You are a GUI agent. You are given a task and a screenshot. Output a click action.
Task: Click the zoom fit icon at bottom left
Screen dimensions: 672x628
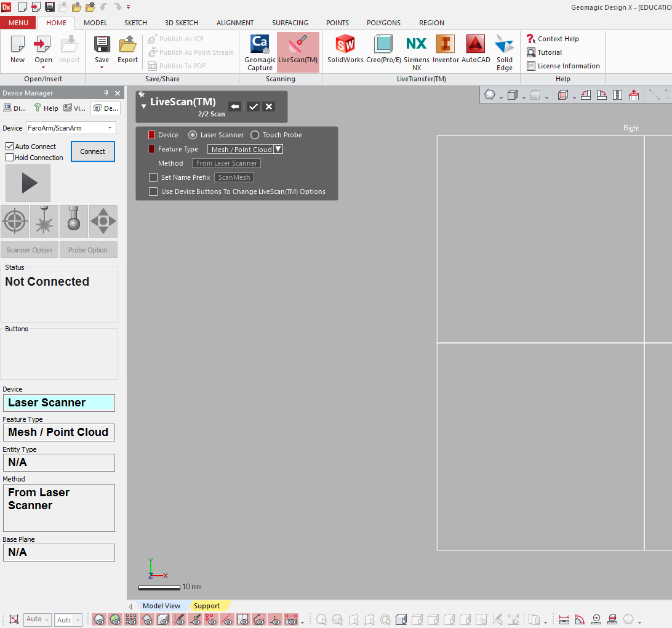pos(14,619)
